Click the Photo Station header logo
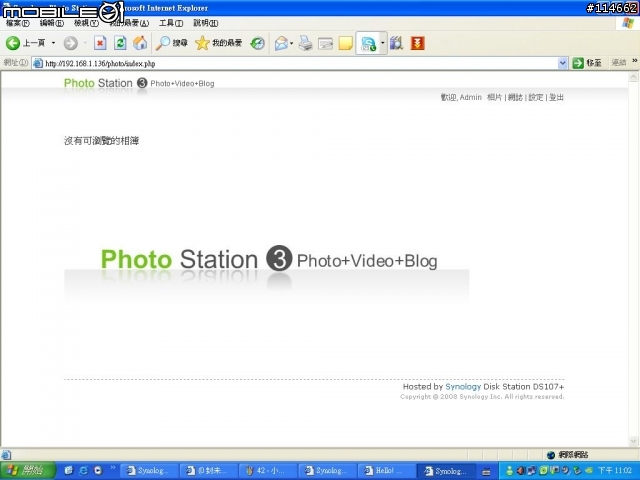Viewport: 640px width, 480px height. 139,83
